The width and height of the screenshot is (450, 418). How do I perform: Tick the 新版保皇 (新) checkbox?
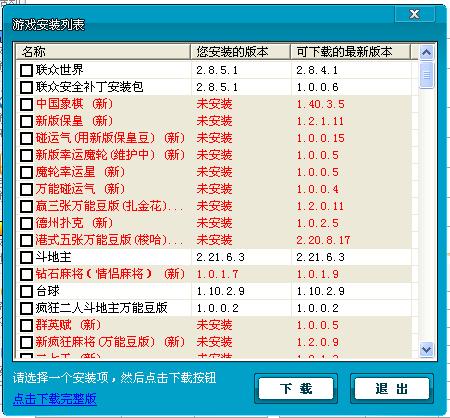[x=26, y=121]
